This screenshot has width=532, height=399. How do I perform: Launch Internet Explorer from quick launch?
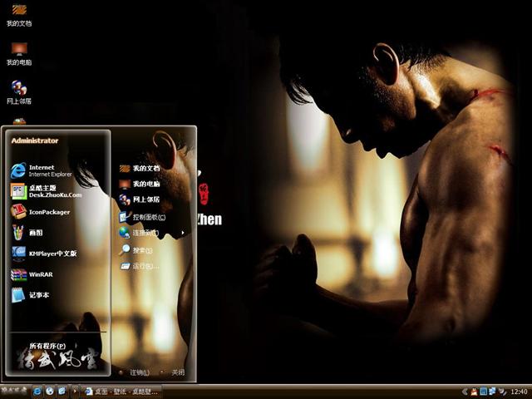(37, 392)
